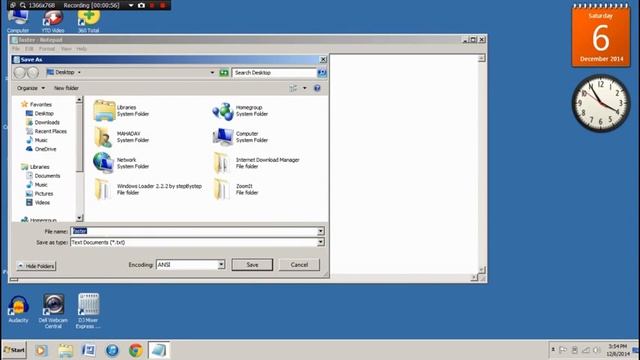Open Dell Webcam Central desktop shortcut

(53, 311)
